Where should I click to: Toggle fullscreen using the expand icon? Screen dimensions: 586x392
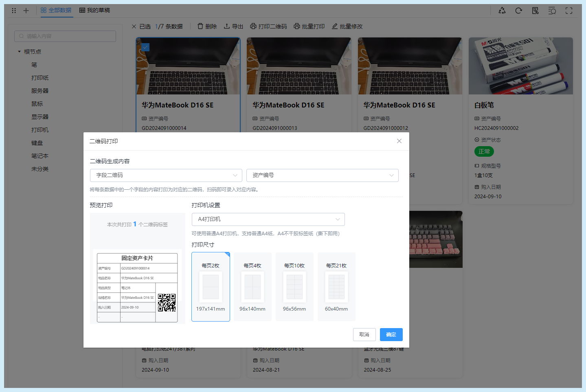569,11
